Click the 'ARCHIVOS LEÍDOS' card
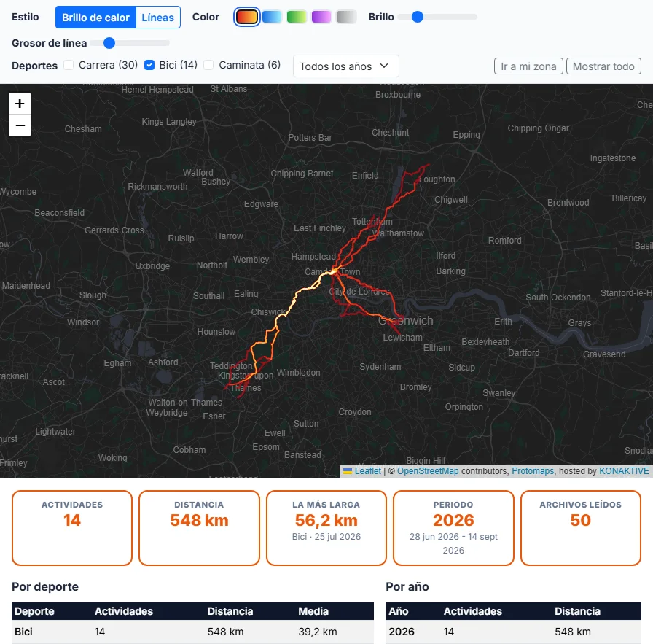653x644 pixels. point(581,528)
